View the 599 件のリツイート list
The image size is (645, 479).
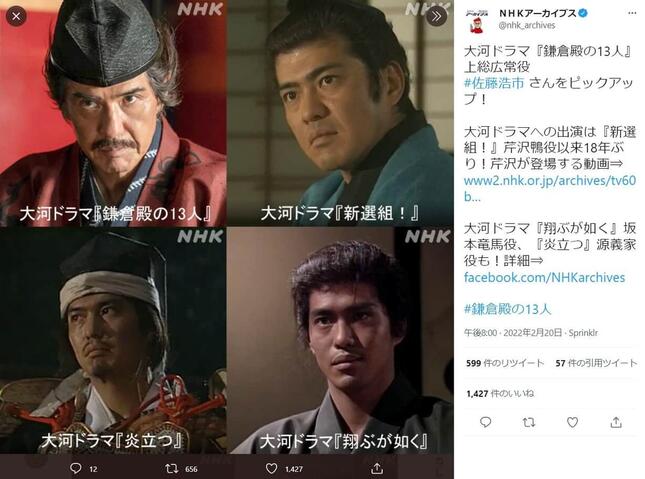(x=505, y=363)
